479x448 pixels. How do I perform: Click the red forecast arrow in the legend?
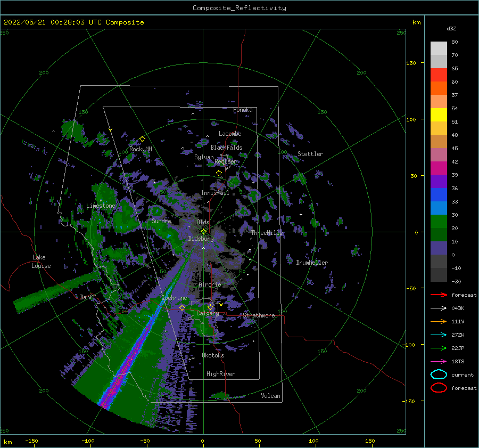[439, 295]
